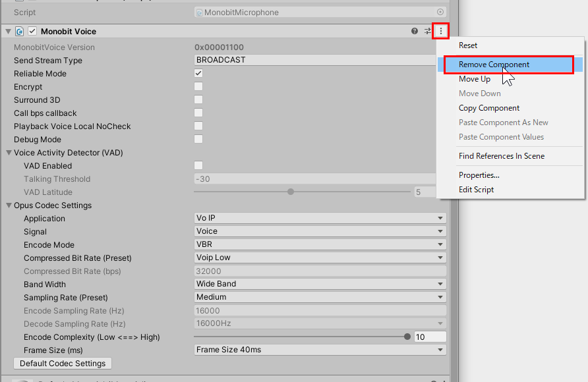Click the C# script icon beside Monobit Voice
The width and height of the screenshot is (588, 382).
pos(20,32)
